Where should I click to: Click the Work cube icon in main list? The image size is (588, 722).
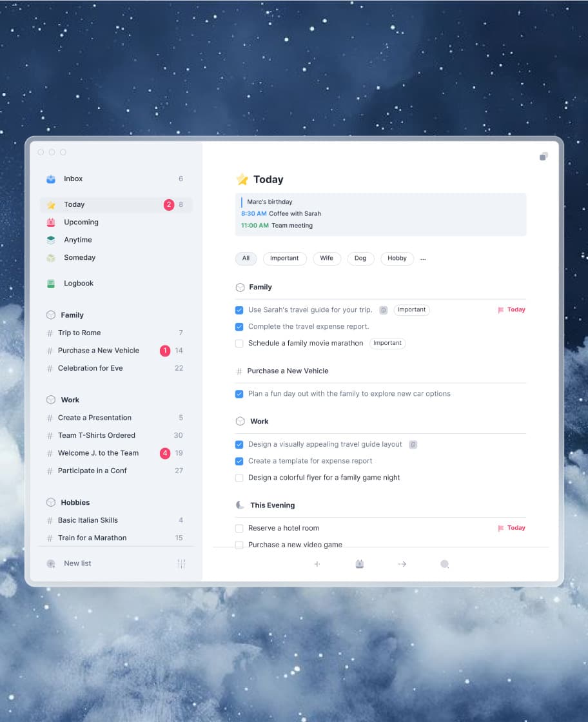(x=240, y=422)
